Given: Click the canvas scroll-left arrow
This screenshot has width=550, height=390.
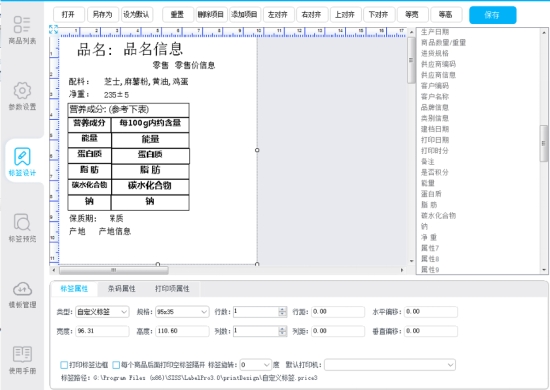Looking at the screenshot, I should pyautogui.click(x=53, y=270).
